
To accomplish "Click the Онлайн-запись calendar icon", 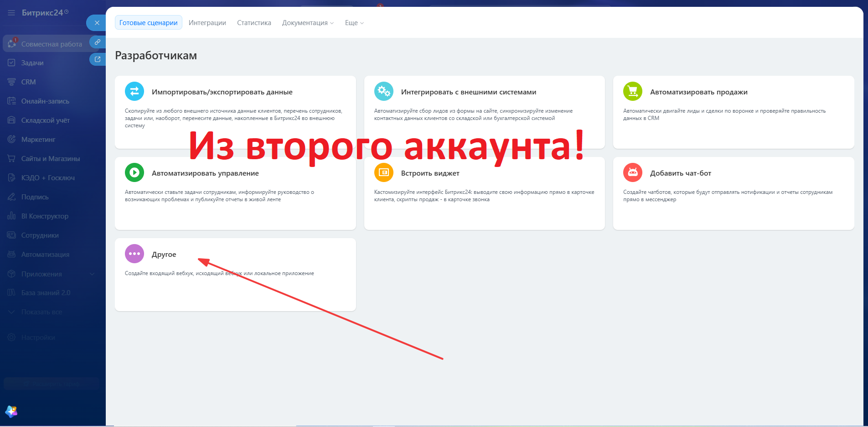I will [12, 101].
